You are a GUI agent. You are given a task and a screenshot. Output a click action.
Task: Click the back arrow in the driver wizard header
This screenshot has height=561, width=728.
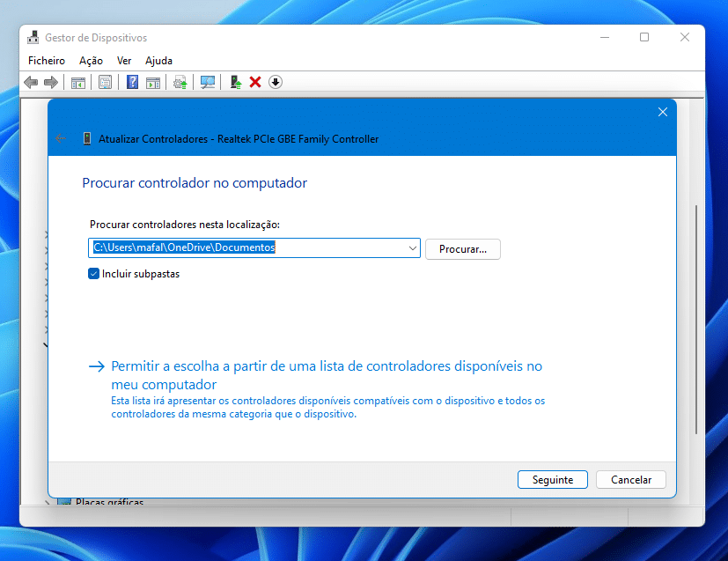pos(61,138)
